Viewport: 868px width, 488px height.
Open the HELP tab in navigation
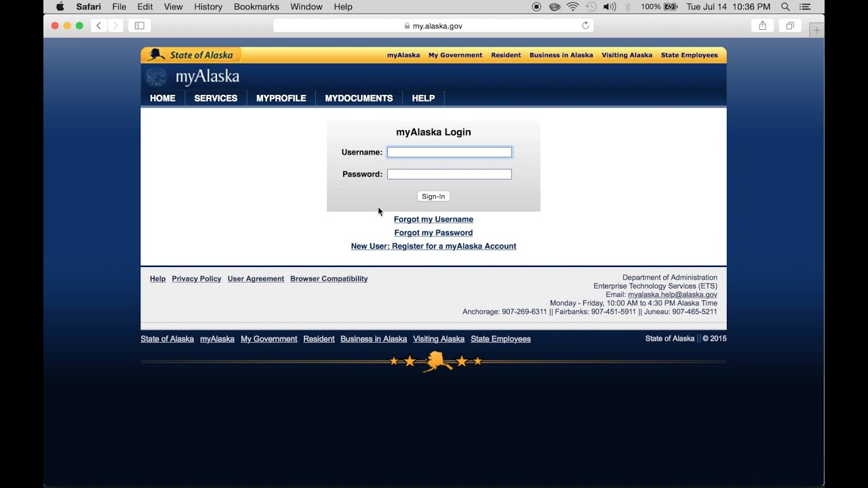[x=423, y=98]
